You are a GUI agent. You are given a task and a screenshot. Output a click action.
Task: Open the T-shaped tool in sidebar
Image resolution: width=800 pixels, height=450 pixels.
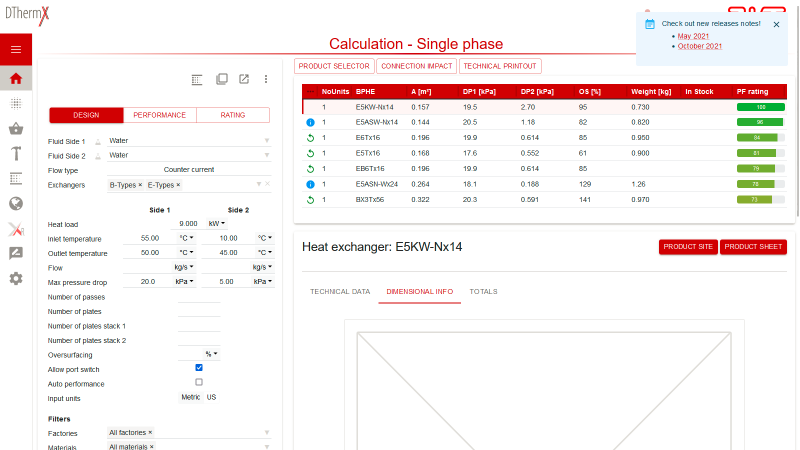(x=16, y=154)
